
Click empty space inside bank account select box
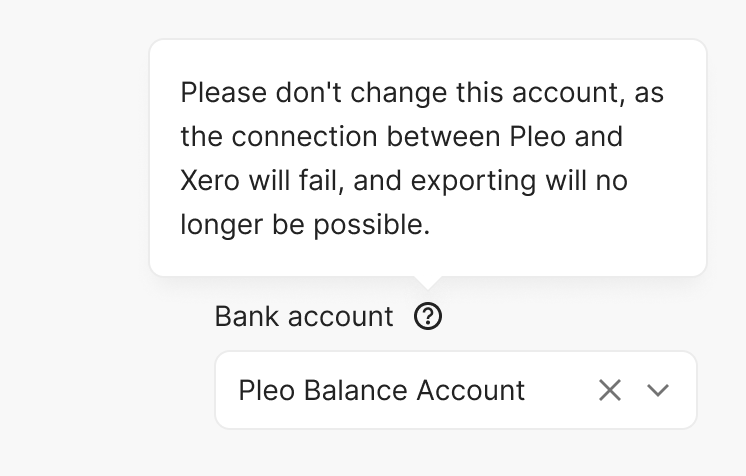coord(558,390)
